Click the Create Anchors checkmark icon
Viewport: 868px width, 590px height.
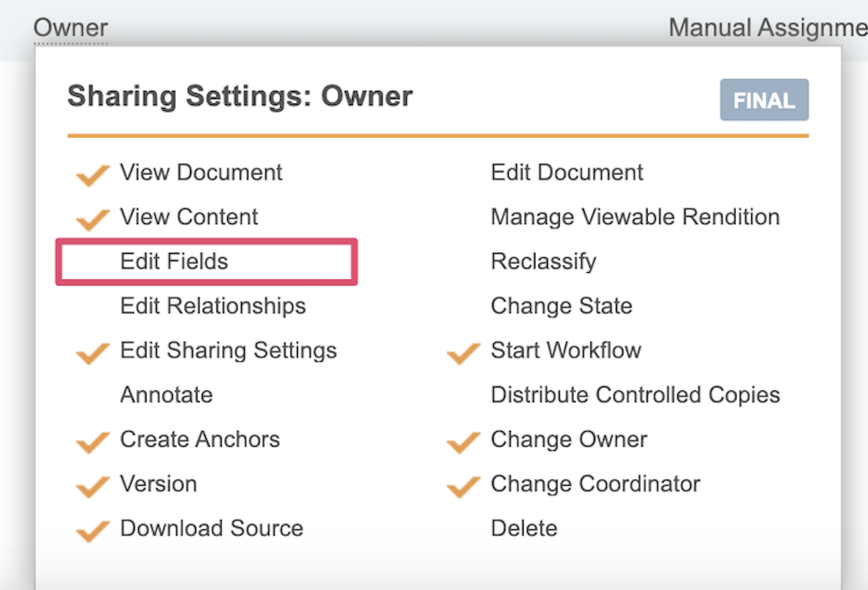tap(92, 441)
